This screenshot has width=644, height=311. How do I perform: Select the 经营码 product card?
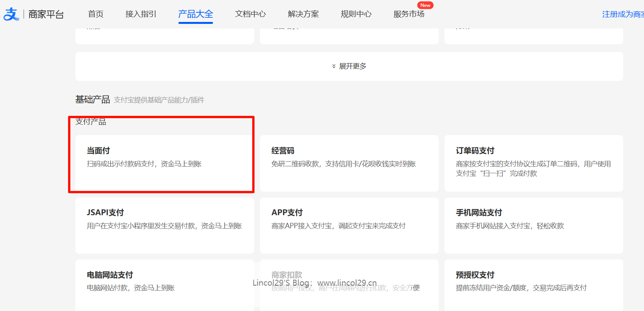tap(349, 163)
